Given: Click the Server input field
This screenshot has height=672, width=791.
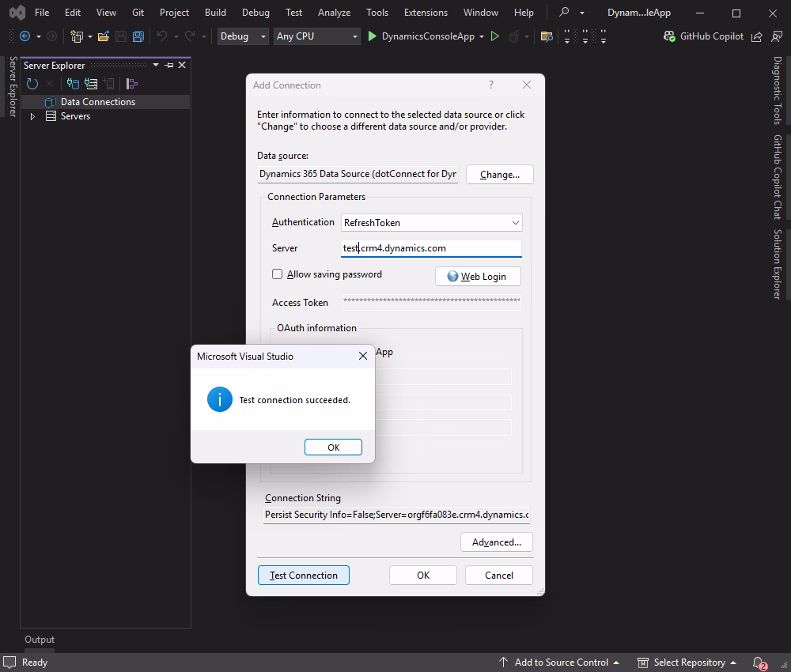Looking at the screenshot, I should [x=431, y=248].
